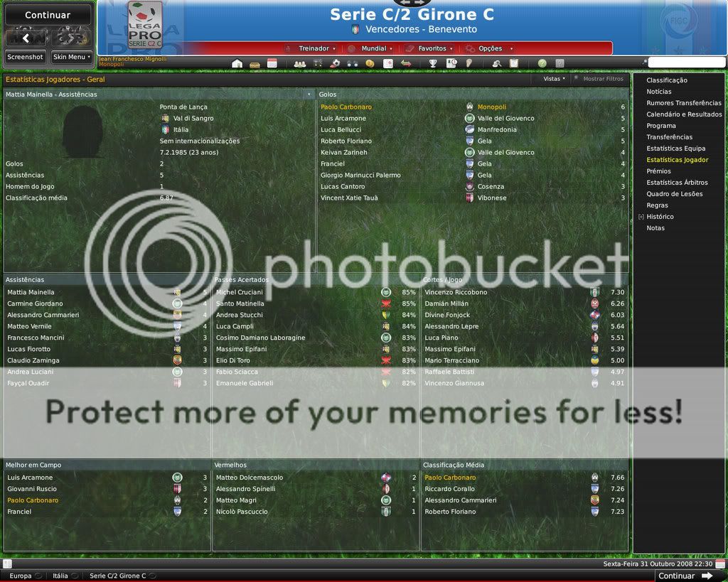This screenshot has width=728, height=582.
Task: Toggle Mostrar Filtros option
Action: [x=602, y=79]
